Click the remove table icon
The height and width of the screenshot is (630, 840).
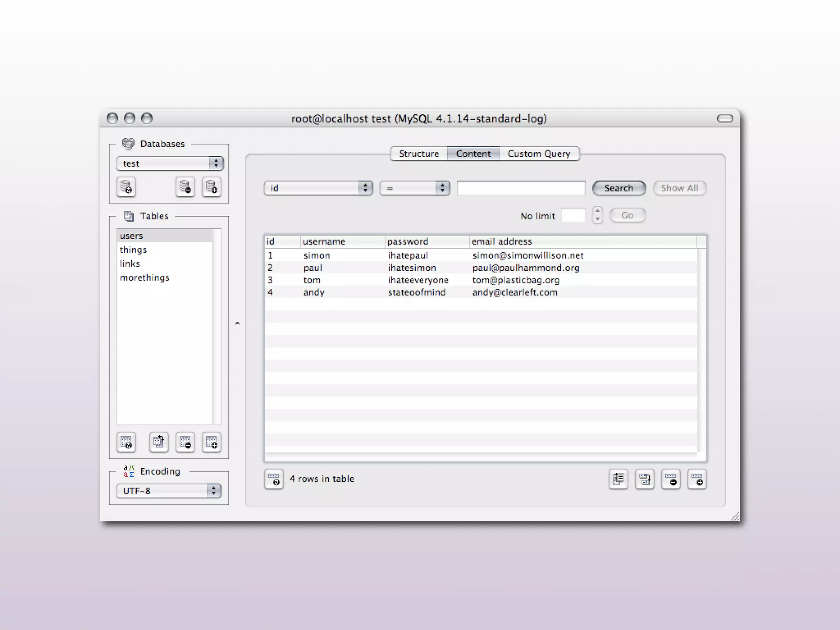(185, 442)
